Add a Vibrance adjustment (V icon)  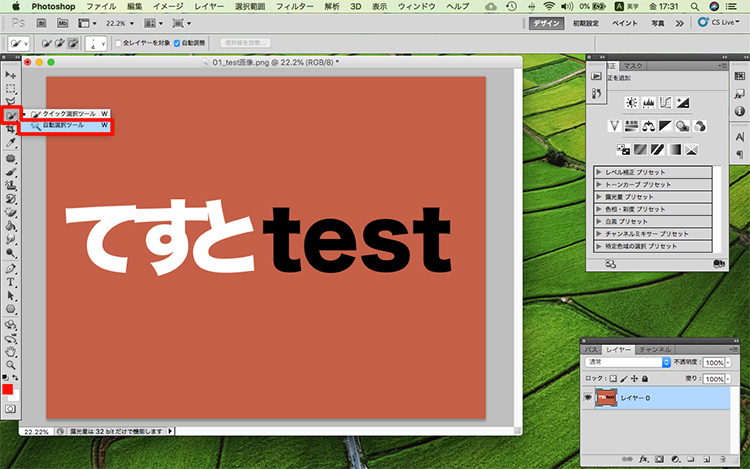coord(615,126)
